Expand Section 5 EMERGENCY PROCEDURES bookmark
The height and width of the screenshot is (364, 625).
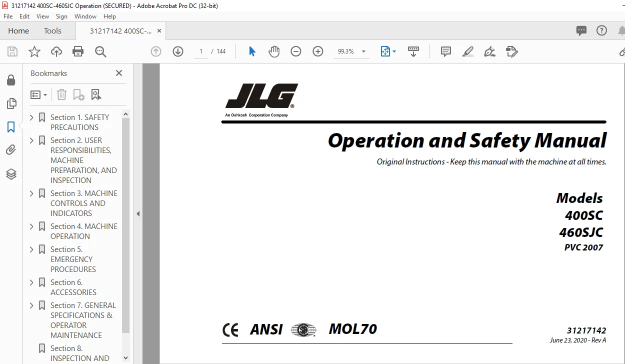(x=32, y=249)
